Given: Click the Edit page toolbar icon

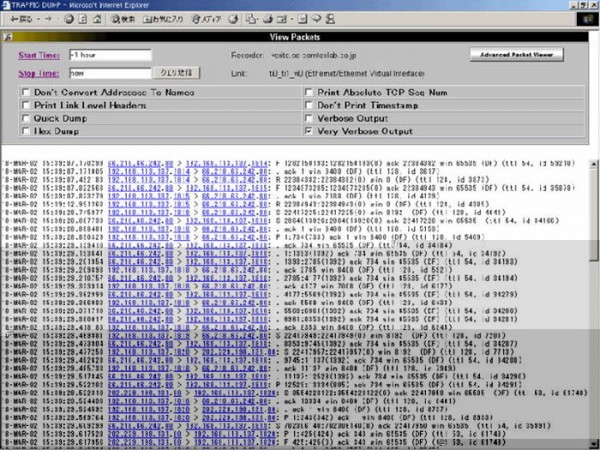Looking at the screenshot, I should pos(282,19).
